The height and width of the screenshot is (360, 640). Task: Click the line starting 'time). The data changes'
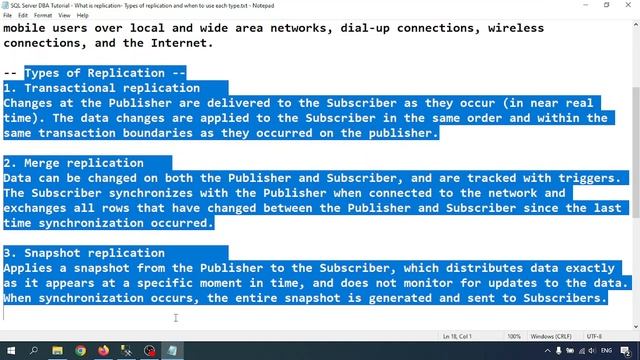pos(305,118)
